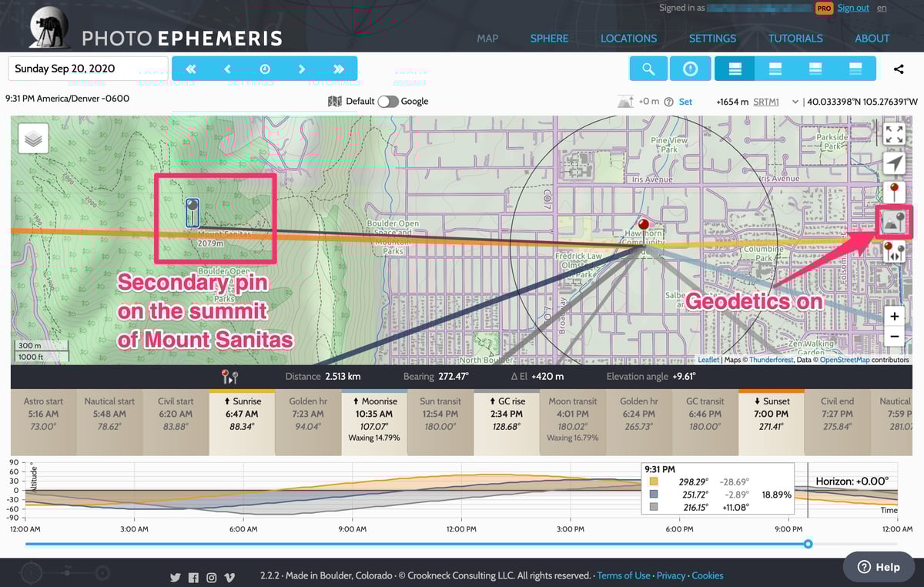The width and height of the screenshot is (924, 587).
Task: Select the fourth panel layout button
Action: click(855, 69)
